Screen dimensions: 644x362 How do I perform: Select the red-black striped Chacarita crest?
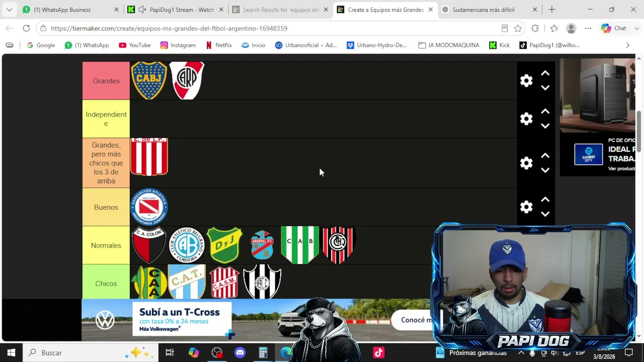click(x=338, y=245)
